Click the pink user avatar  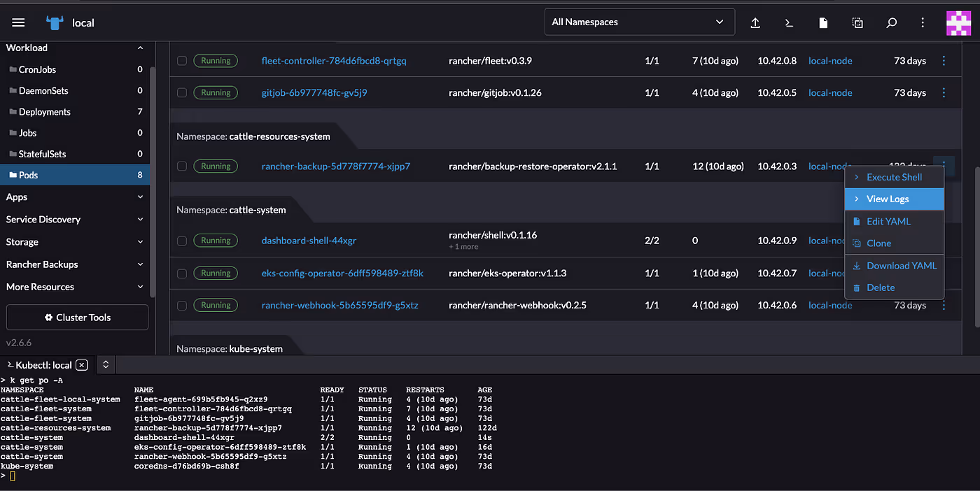click(x=958, y=22)
